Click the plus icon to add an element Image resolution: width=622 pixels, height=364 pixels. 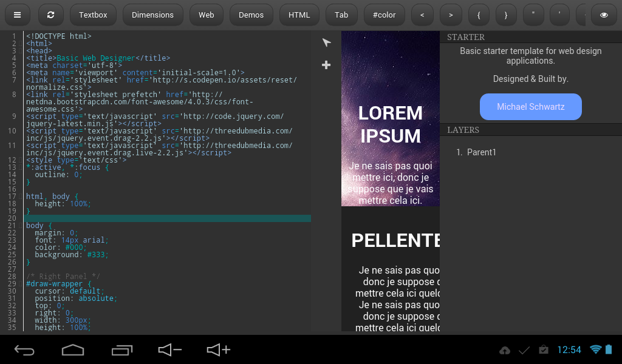point(326,65)
